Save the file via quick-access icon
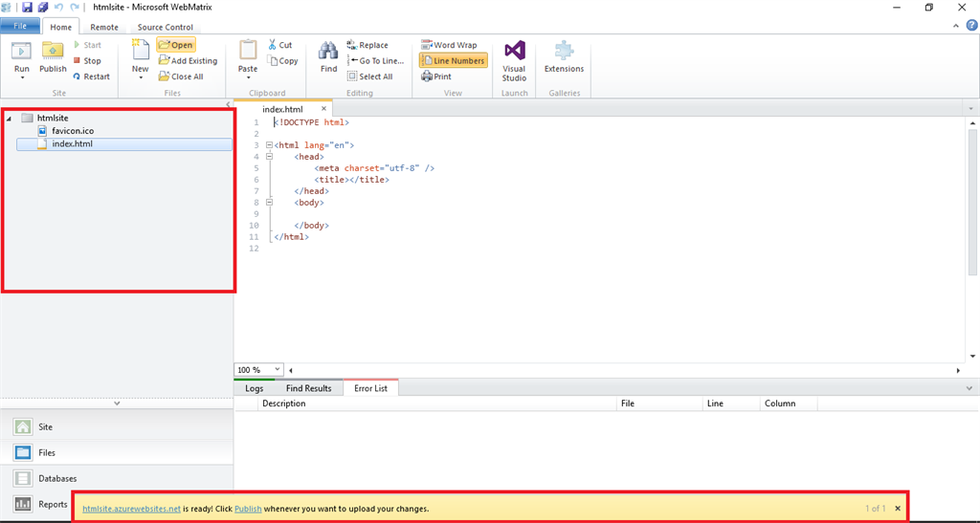 [28, 8]
